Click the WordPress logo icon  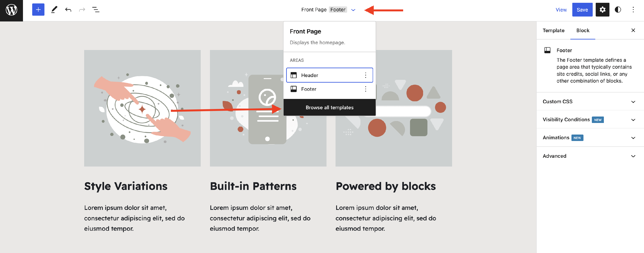tap(12, 10)
